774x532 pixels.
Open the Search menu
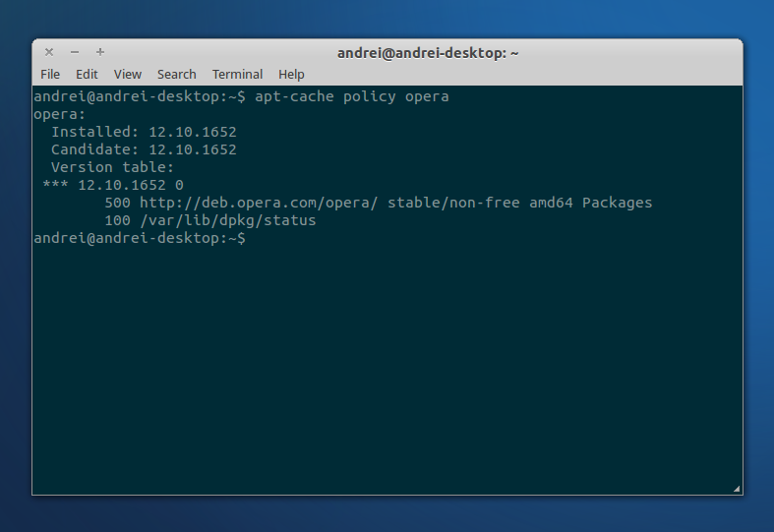click(x=177, y=74)
